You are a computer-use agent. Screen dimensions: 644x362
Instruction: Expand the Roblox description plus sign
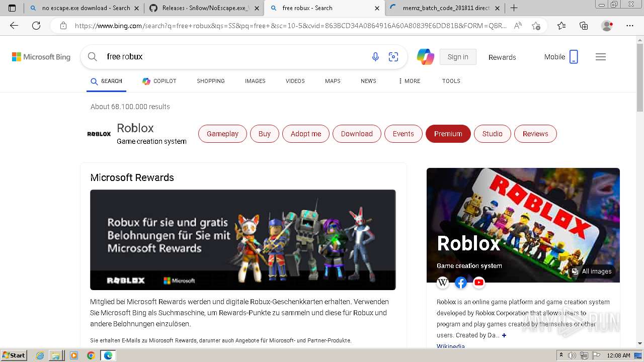tap(504, 335)
